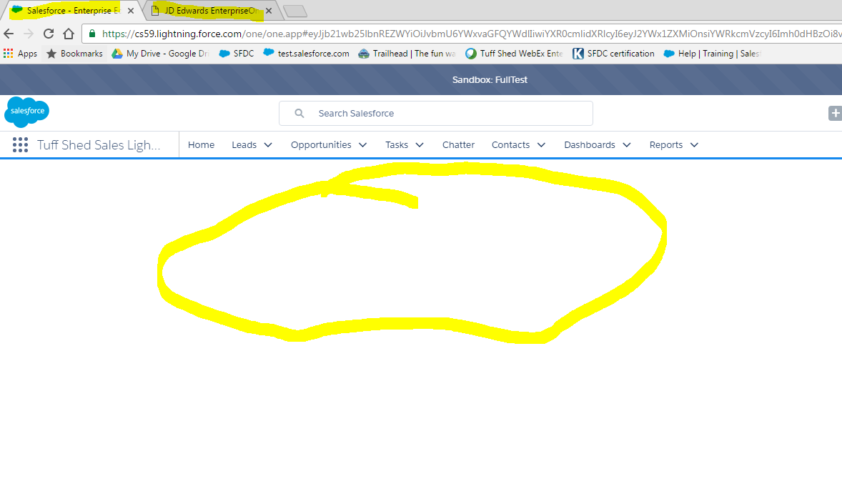This screenshot has width=842, height=504.
Task: Go to the Contacts nav tab
Action: [510, 145]
